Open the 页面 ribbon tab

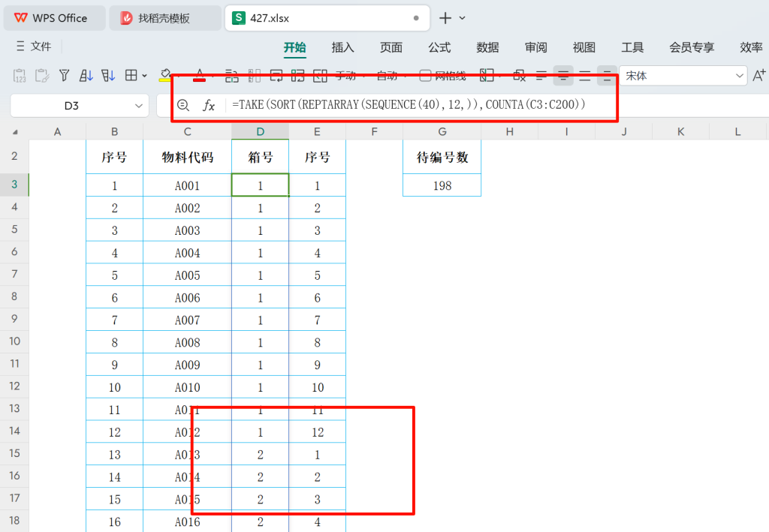coord(391,47)
